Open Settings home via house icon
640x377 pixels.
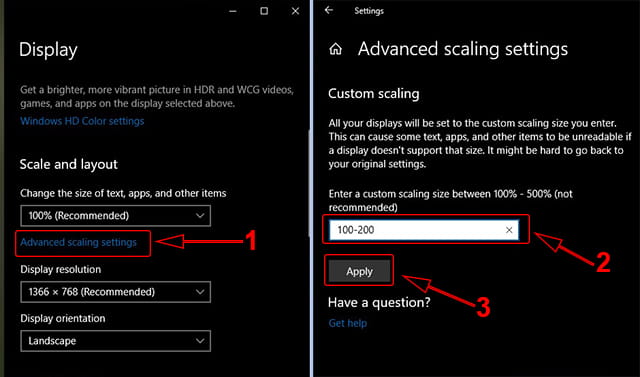point(336,49)
